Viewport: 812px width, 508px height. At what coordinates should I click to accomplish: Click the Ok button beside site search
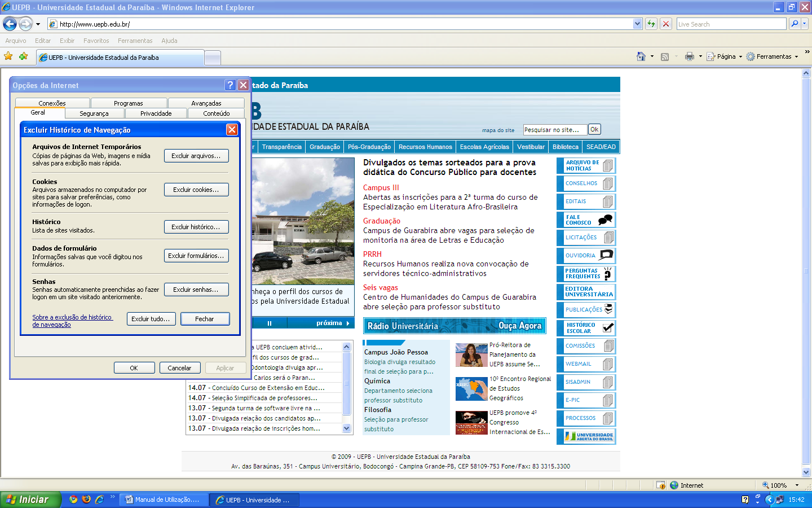pos(594,129)
